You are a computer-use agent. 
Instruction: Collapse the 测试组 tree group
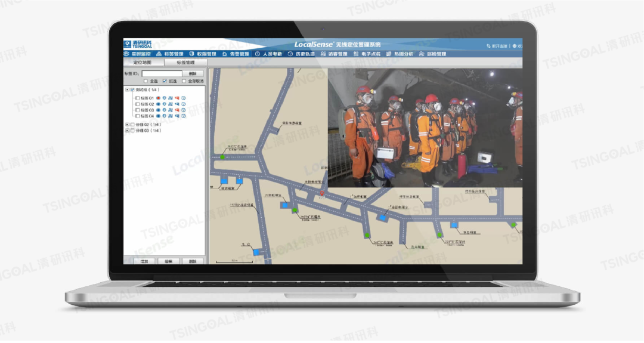(x=127, y=90)
